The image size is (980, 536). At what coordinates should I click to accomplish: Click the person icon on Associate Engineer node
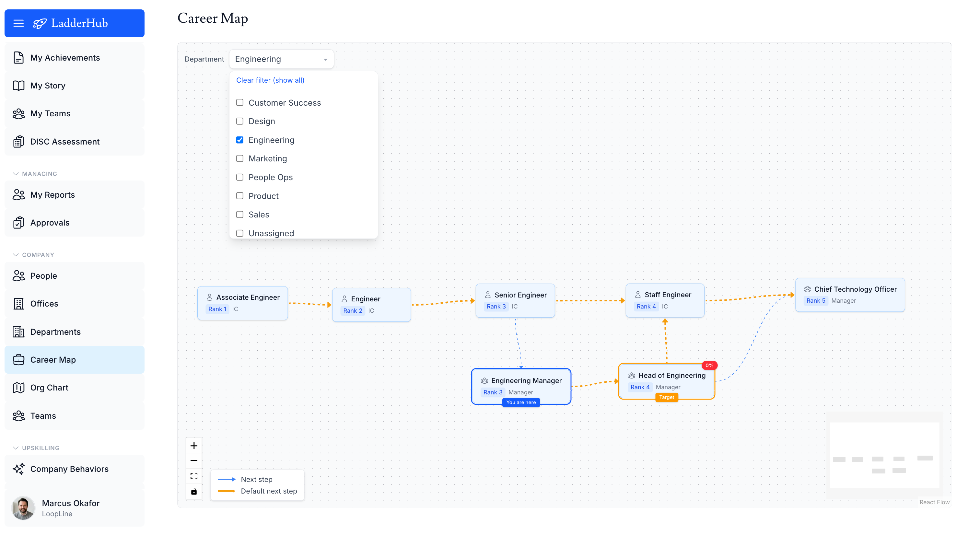point(209,297)
